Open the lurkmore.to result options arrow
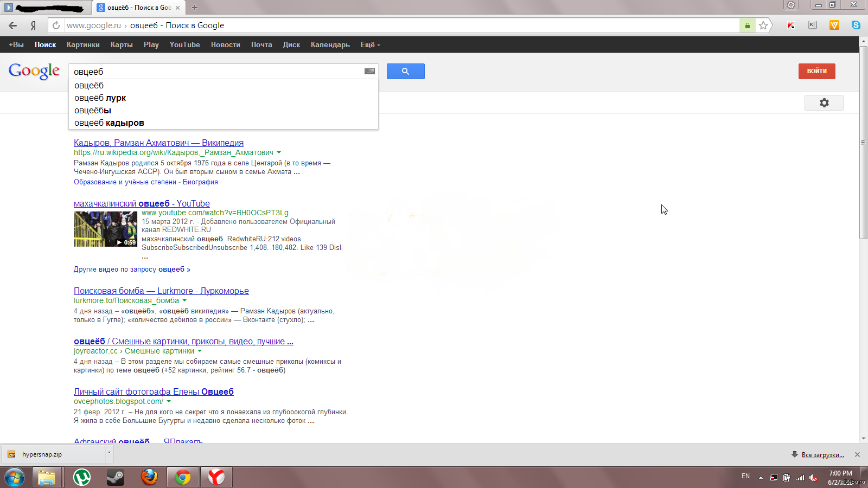The image size is (868, 488). click(x=184, y=300)
